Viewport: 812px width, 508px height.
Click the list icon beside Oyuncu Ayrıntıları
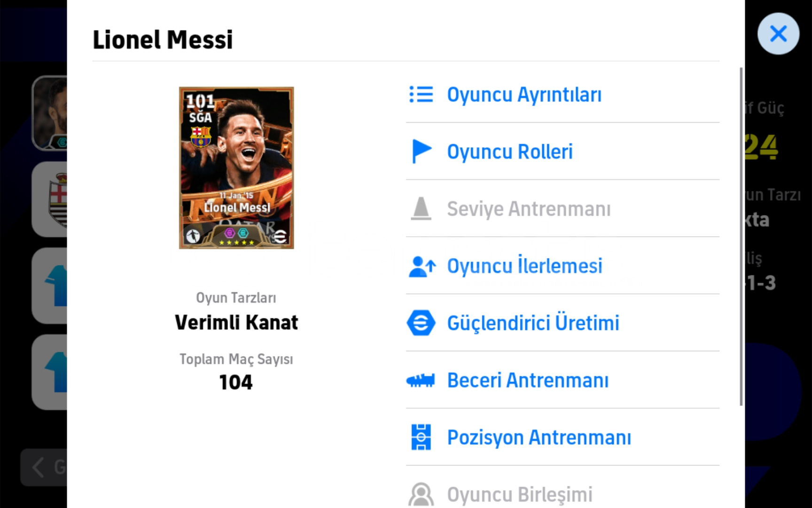(421, 94)
